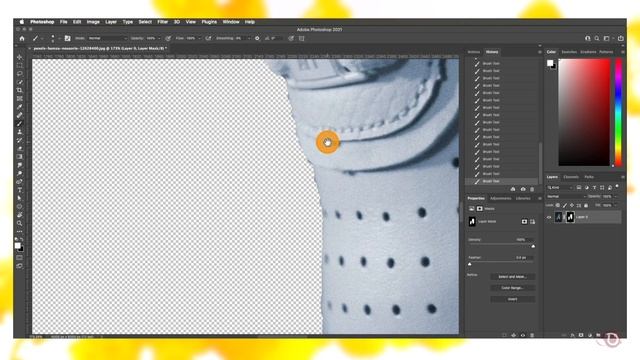Viewport: 640px width, 360px height.
Task: Click the Select and Mask button
Action: click(513, 277)
